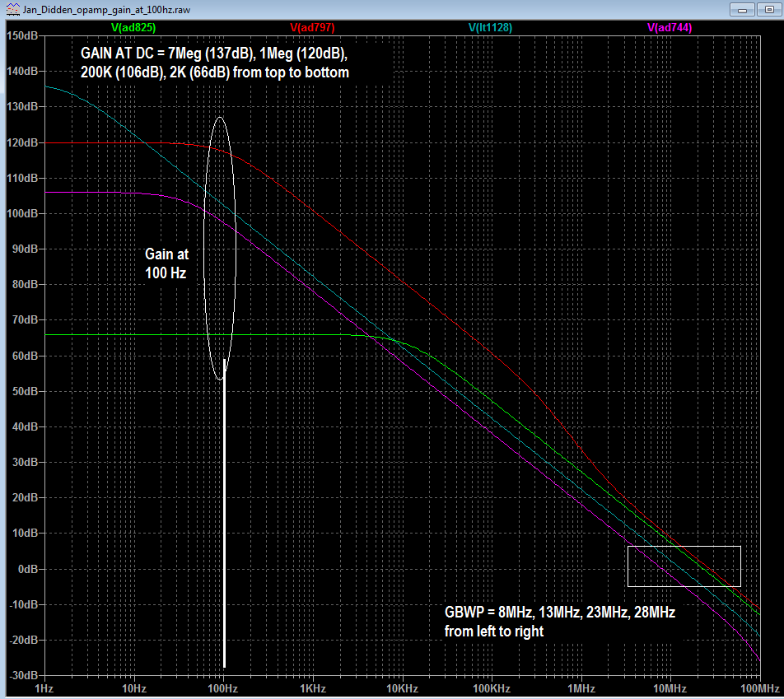
Task: Click the 'Gain at 100 Hz' annotation
Action: click(x=166, y=263)
